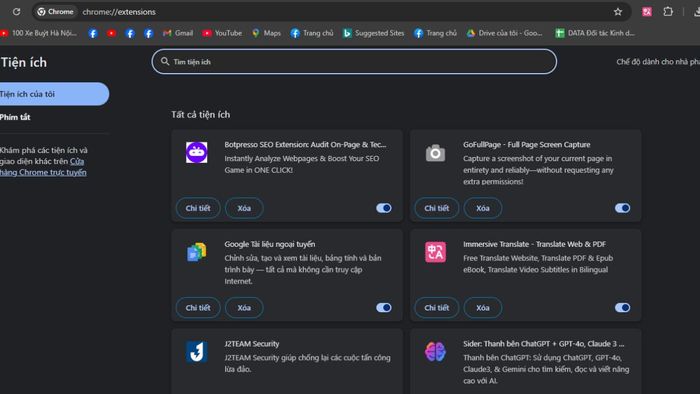Bookmark this page with the star icon
Viewport: 700px width, 394px height.
(x=618, y=12)
